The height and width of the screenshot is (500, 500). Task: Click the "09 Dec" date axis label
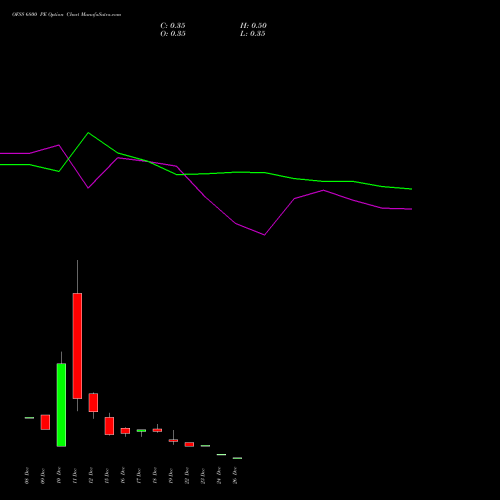43,476
